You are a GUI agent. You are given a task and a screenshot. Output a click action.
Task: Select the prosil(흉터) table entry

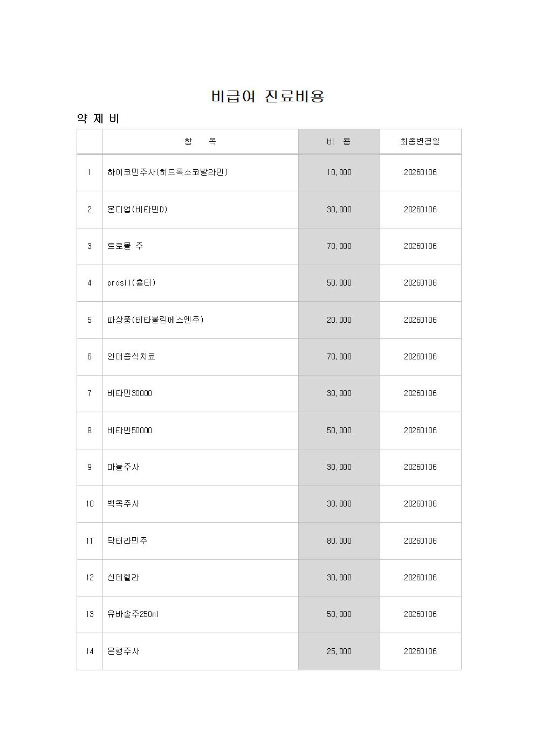132,283
